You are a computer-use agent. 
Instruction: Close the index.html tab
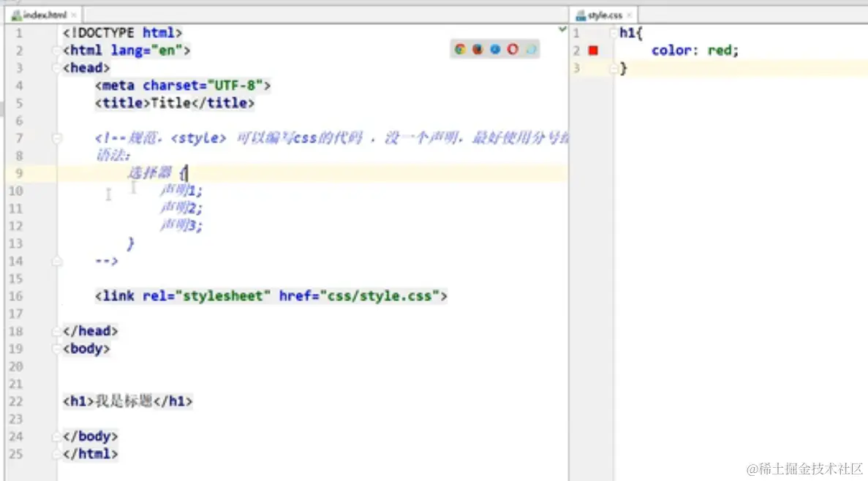[x=74, y=15]
